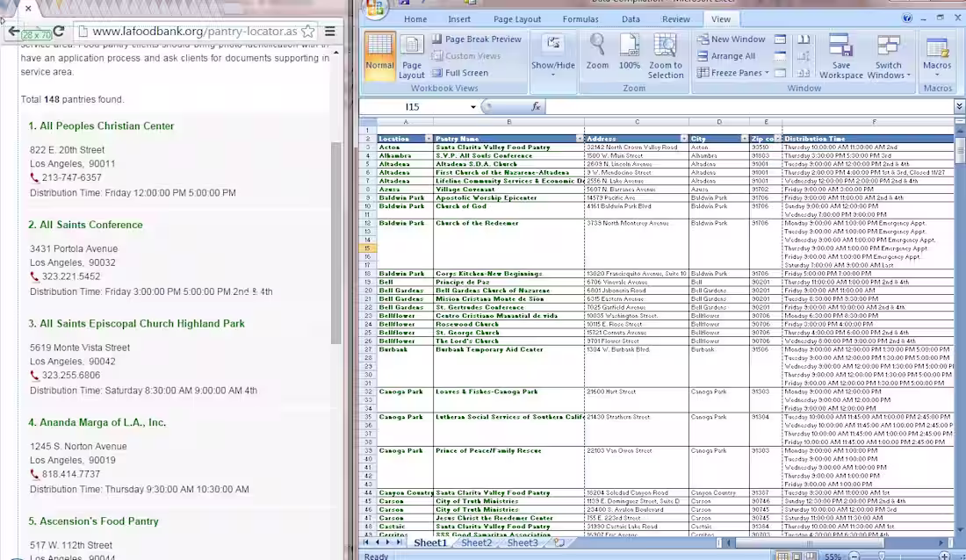Open Ananda Marga of L.A., Inc. link

click(x=103, y=422)
